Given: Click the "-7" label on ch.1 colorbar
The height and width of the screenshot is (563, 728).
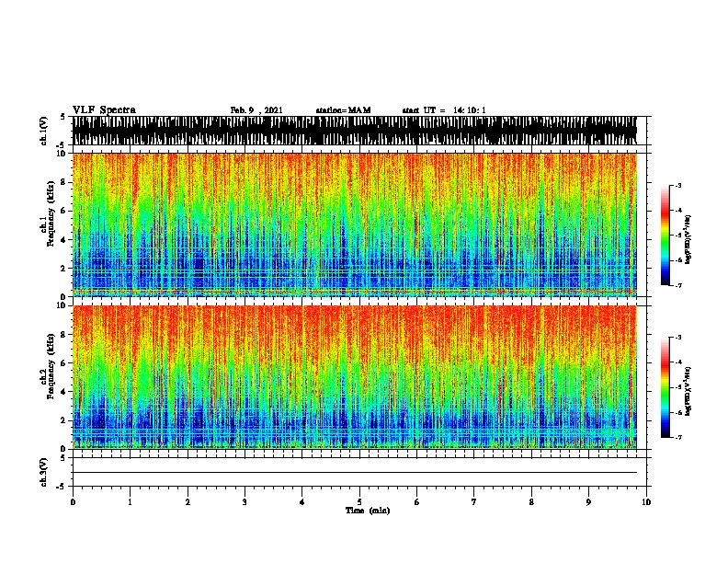Looking at the screenshot, I should pos(678,285).
